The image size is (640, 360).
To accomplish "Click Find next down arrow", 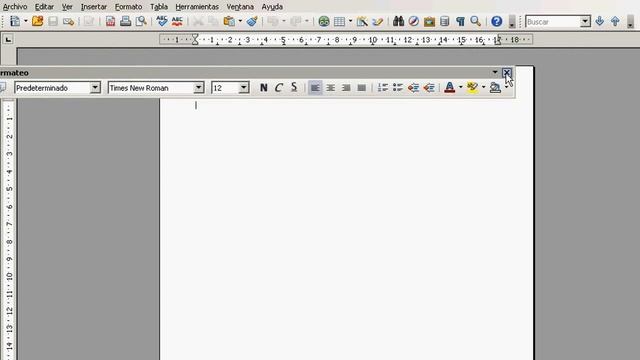I will [x=599, y=21].
